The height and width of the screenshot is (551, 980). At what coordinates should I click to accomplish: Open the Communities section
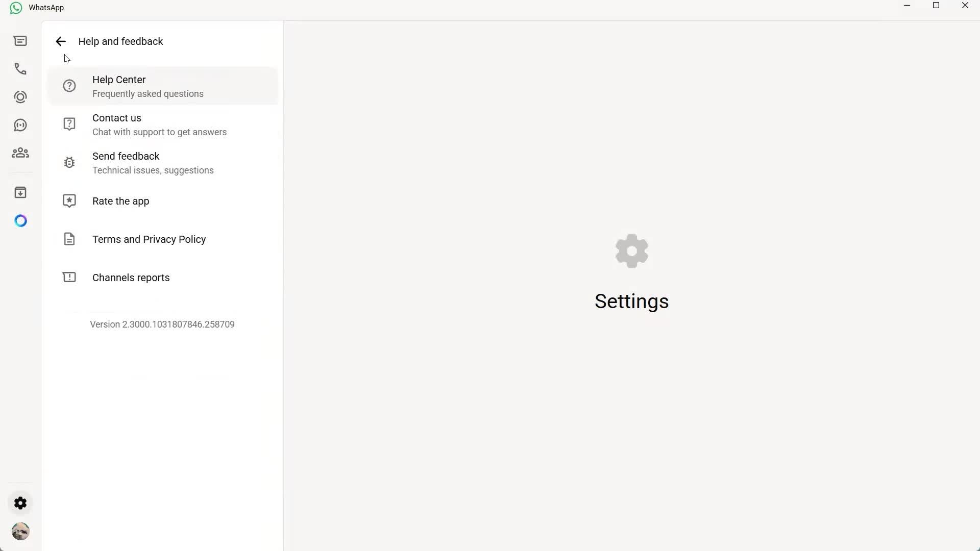pyautogui.click(x=20, y=153)
